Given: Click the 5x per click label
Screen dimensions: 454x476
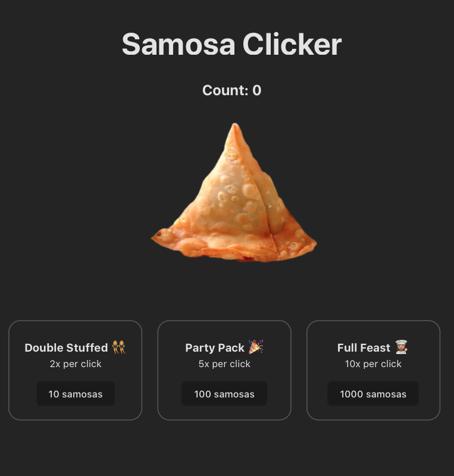Looking at the screenshot, I should (224, 364).
